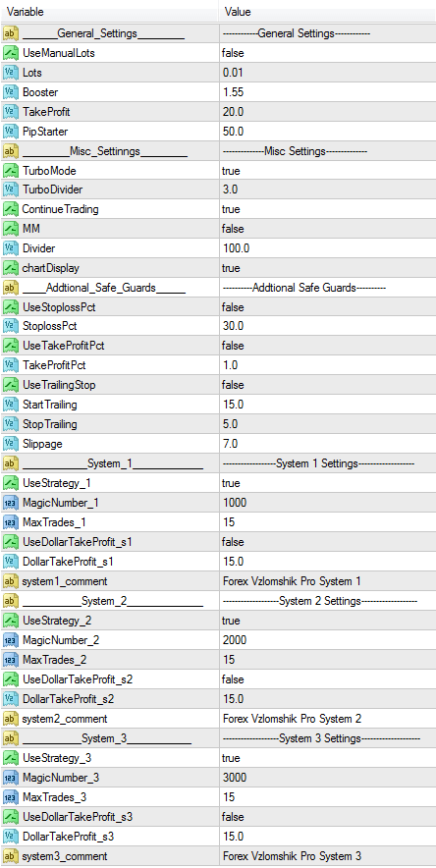Select the MagicNumber_2 value 2000
The height and width of the screenshot is (868, 436).
235,640
